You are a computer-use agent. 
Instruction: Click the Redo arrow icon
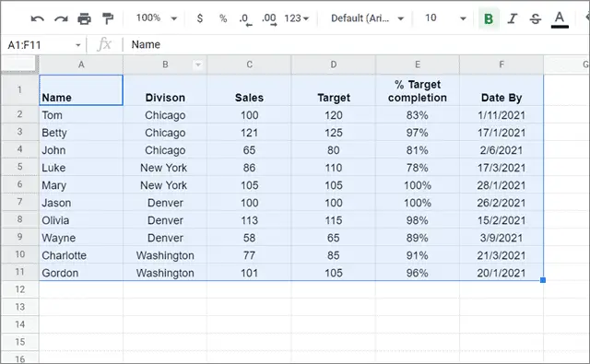(61, 18)
